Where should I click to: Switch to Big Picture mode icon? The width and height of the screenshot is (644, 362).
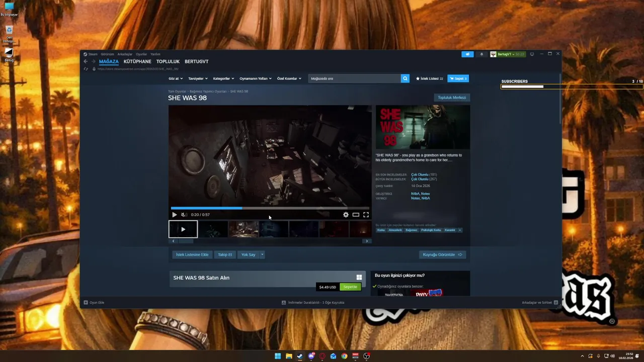point(532,54)
